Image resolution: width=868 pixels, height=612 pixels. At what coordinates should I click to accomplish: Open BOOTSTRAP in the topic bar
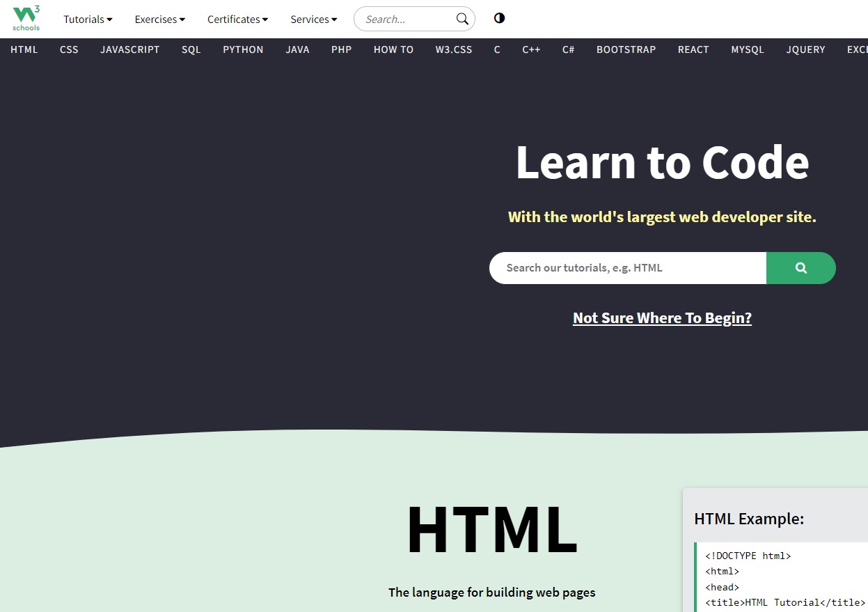click(x=626, y=49)
